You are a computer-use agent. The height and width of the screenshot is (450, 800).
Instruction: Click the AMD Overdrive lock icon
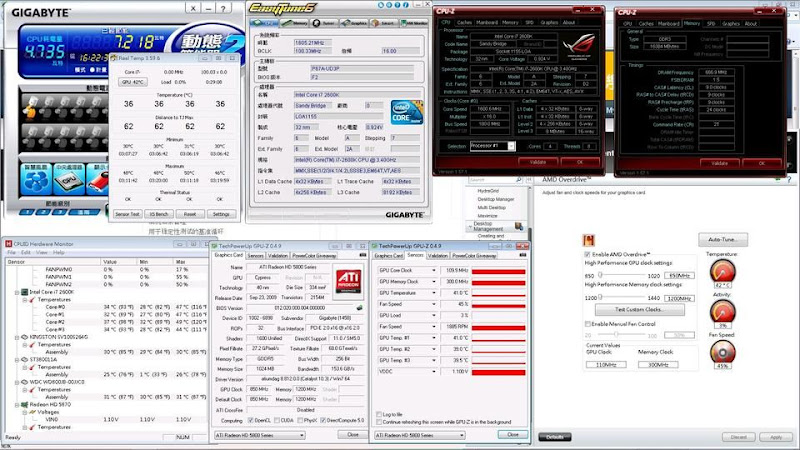[x=589, y=240]
